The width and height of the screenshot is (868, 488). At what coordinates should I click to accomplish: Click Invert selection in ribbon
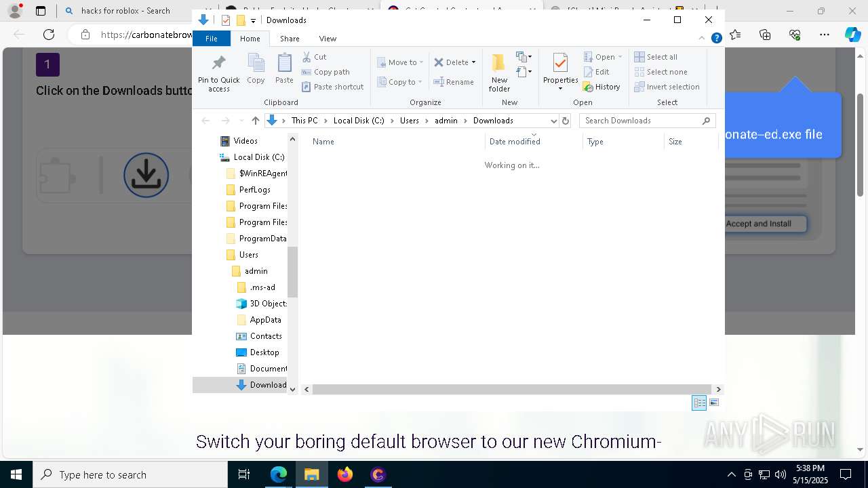pyautogui.click(x=667, y=87)
